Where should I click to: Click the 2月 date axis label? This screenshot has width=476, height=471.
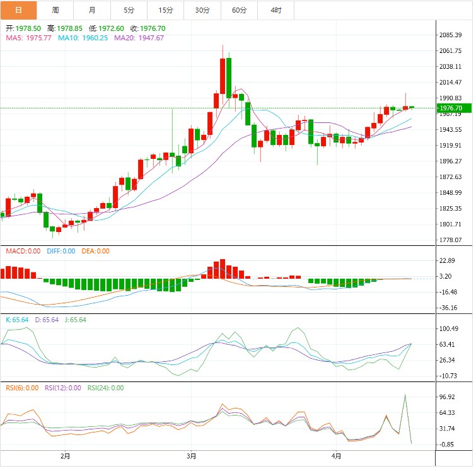[66, 456]
